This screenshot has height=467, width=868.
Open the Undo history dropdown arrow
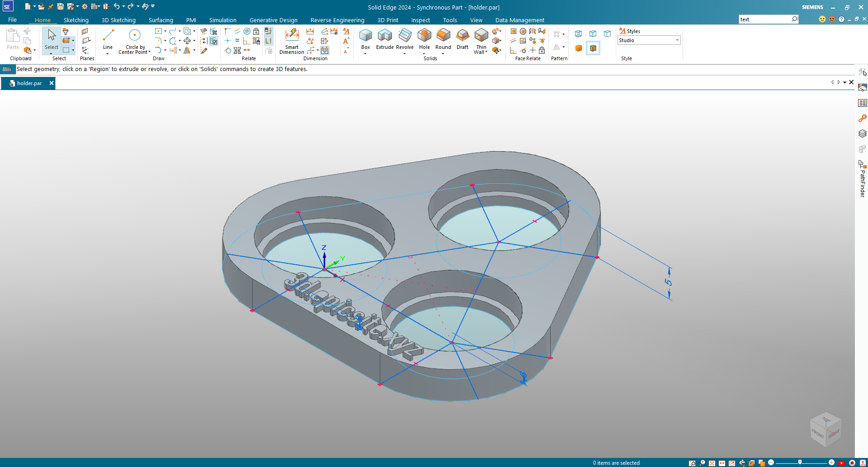[123, 6]
